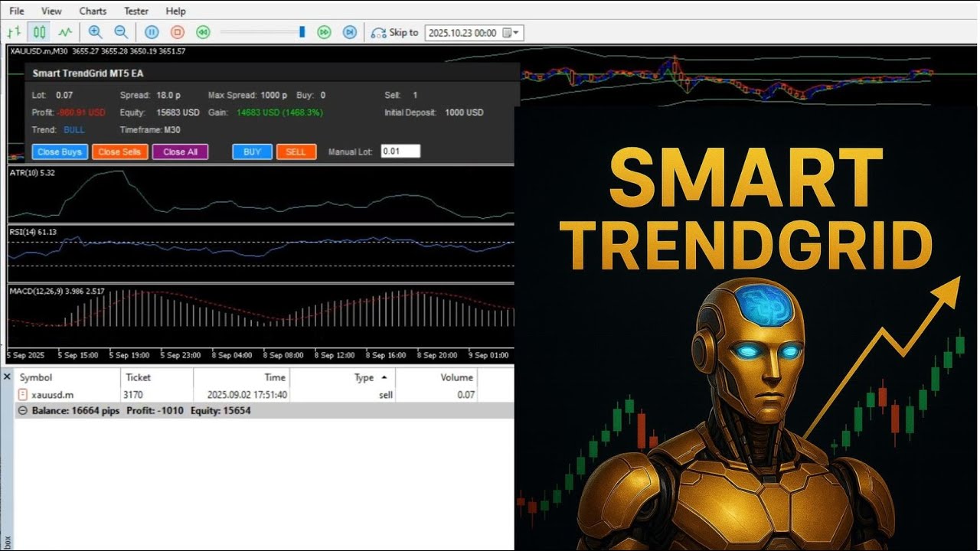Sort trades by Ticket column
The height and width of the screenshot is (551, 980).
[x=157, y=377]
